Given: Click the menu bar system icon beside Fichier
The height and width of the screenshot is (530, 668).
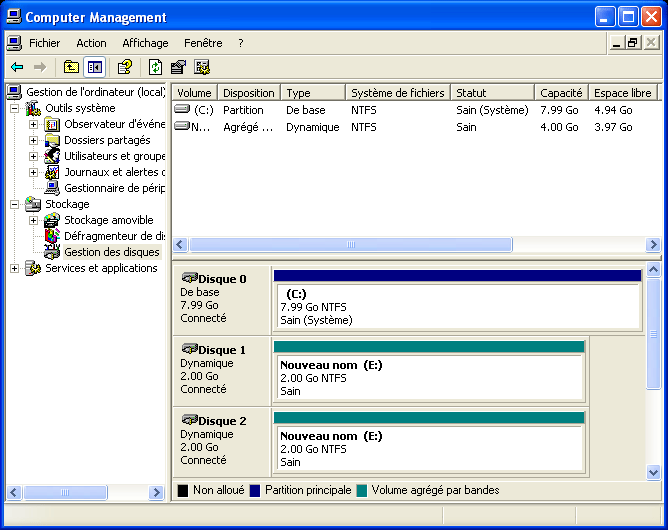Looking at the screenshot, I should [x=14, y=43].
